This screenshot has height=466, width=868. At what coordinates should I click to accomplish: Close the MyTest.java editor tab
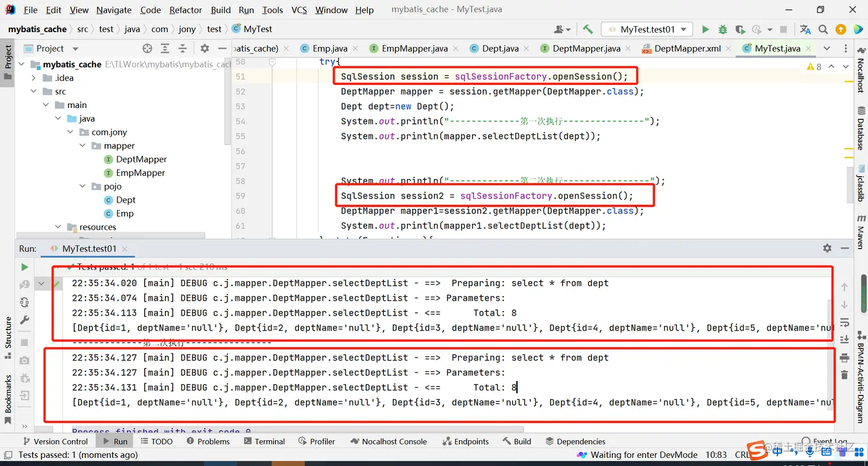pyautogui.click(x=809, y=49)
